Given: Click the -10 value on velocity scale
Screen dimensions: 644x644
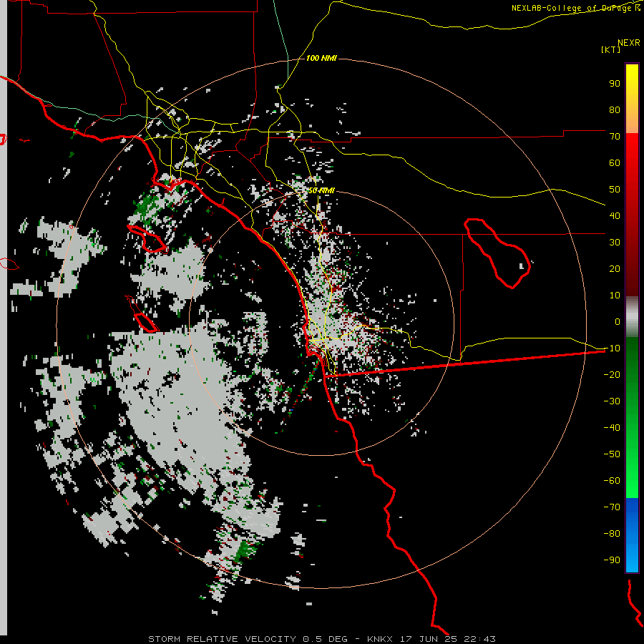Looking at the screenshot, I should pyautogui.click(x=612, y=348).
